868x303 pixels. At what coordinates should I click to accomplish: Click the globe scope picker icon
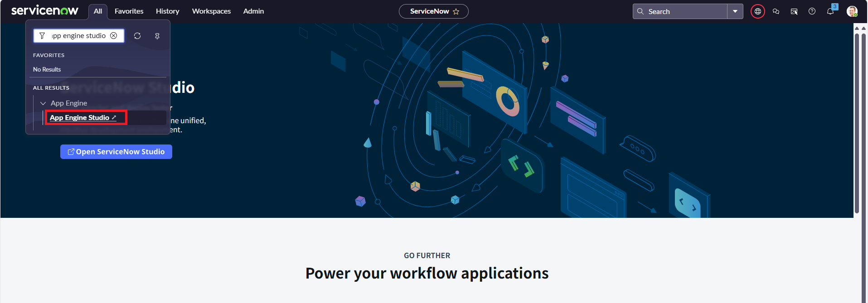757,11
